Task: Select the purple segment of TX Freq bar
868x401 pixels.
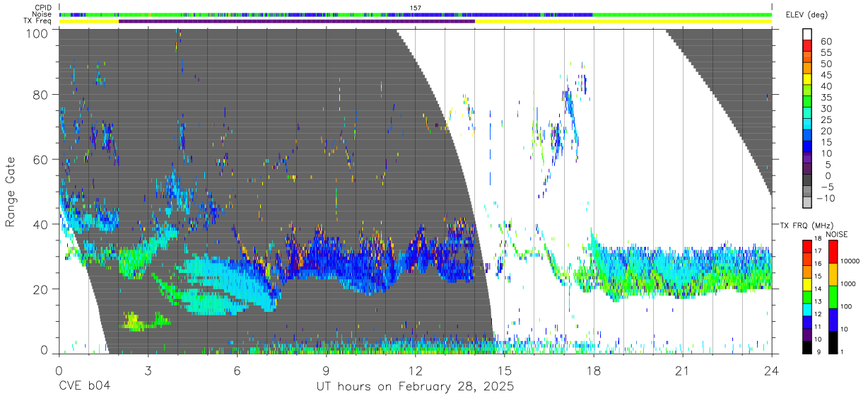Action: point(297,21)
